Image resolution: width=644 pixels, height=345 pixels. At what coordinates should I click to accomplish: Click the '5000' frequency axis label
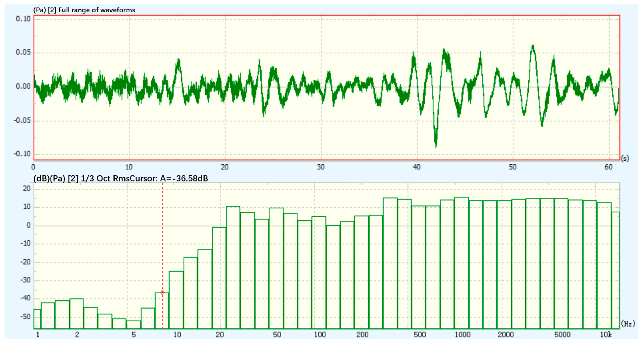(562, 335)
